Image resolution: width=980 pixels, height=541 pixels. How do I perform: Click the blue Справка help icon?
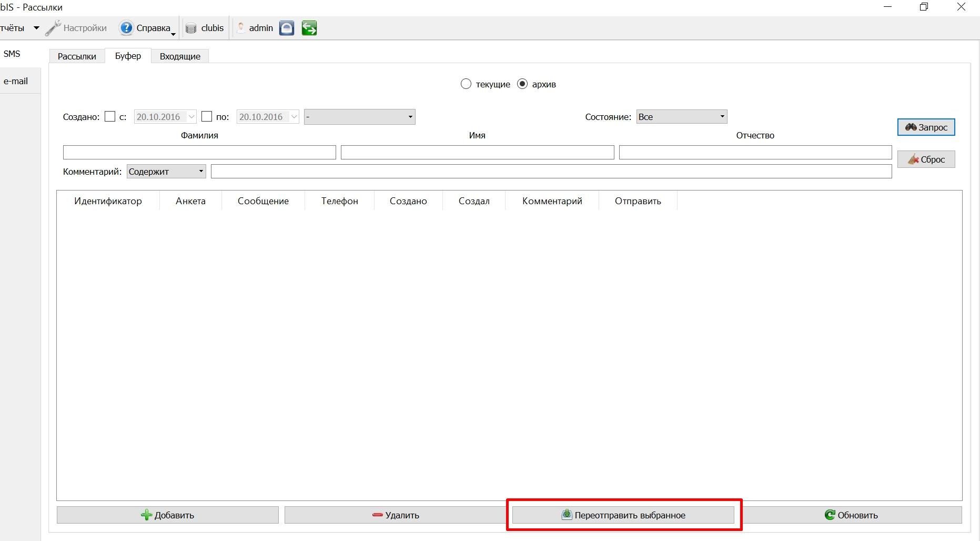126,28
